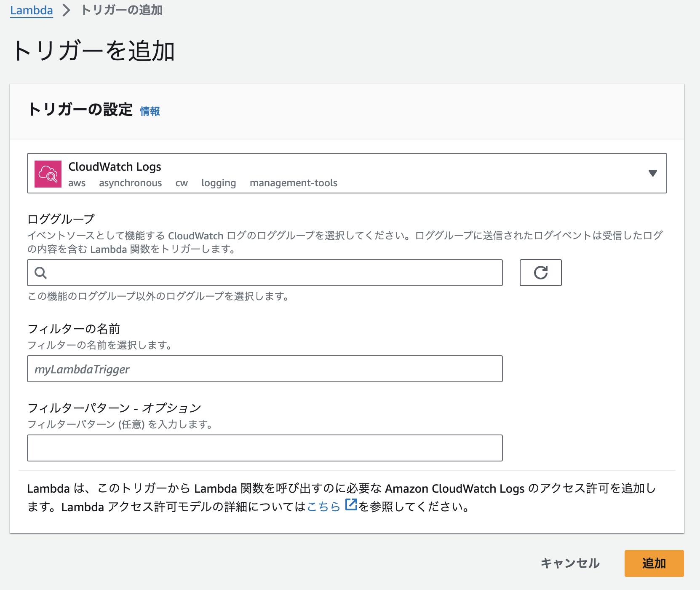
Task: Click the 'management-tools' tag text
Action: click(294, 183)
